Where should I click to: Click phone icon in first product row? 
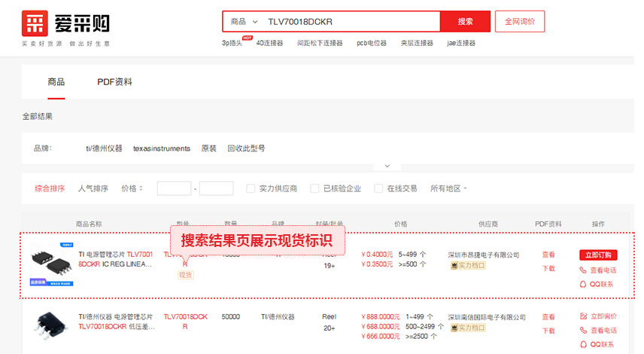583,270
